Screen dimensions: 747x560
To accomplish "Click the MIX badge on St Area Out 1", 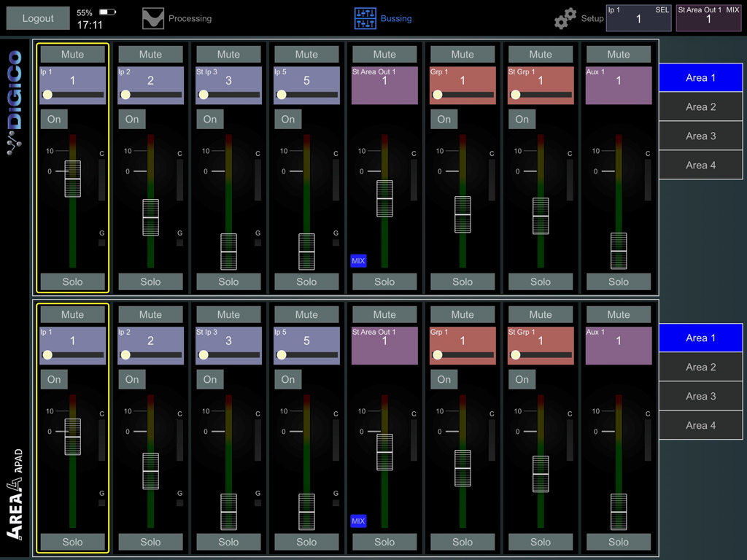I will (x=358, y=260).
